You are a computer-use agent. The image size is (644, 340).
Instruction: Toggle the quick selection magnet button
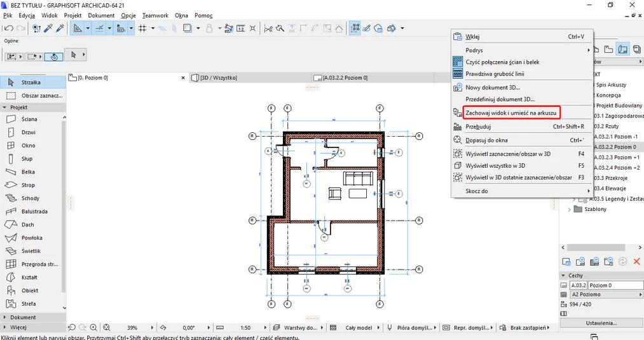coord(54,57)
